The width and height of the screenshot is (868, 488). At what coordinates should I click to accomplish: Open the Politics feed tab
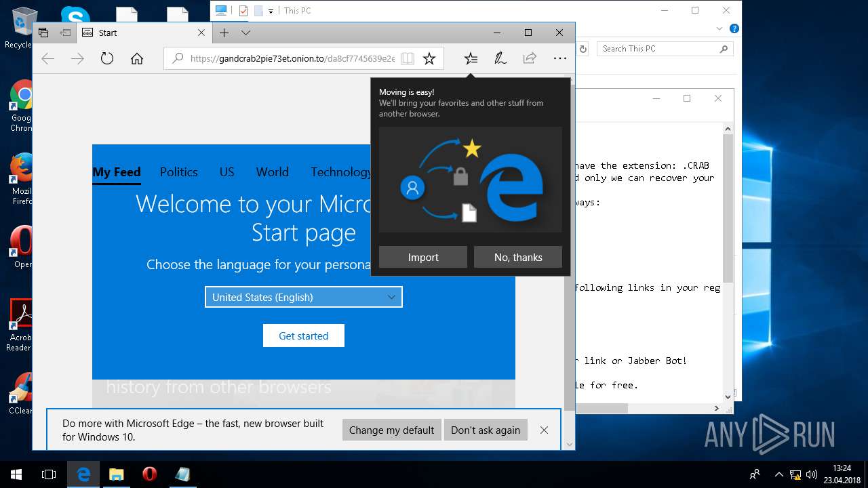tap(179, 172)
